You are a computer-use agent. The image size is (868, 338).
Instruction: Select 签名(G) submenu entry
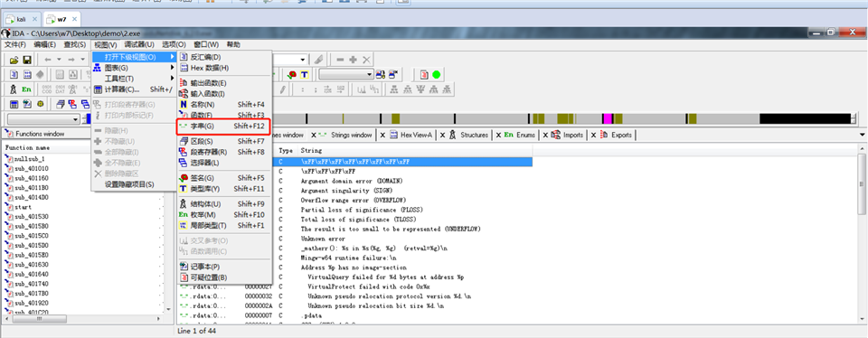223,178
